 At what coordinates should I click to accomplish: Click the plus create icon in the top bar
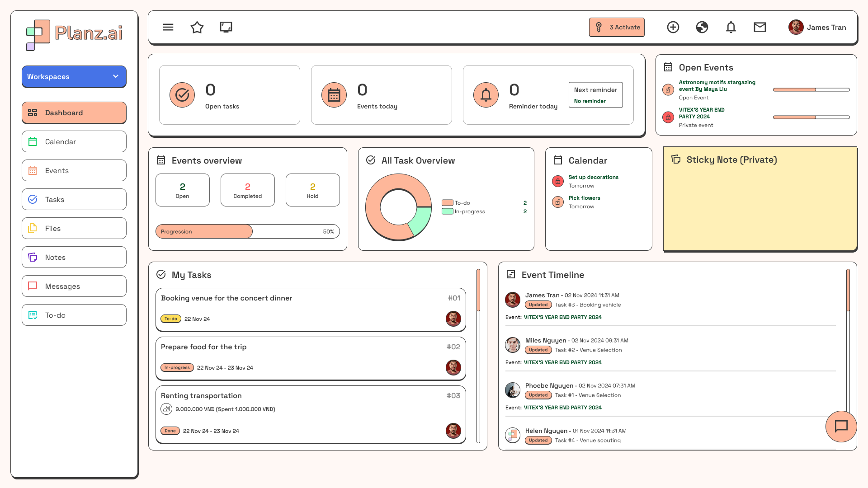click(673, 27)
